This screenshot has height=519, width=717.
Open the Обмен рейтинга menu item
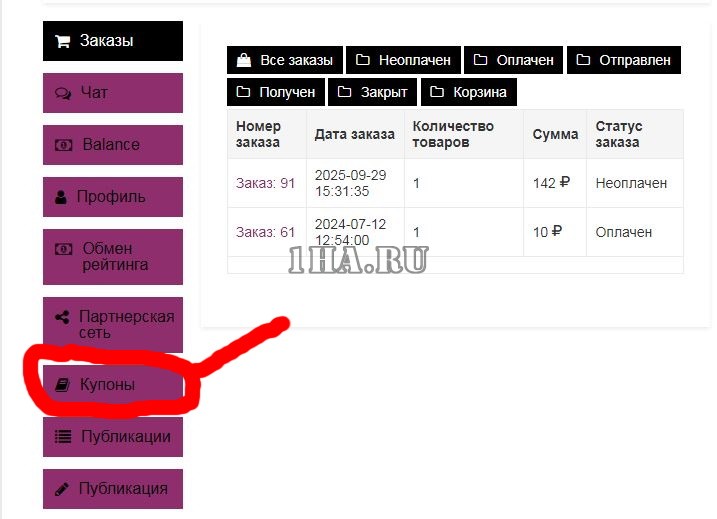[x=113, y=256]
